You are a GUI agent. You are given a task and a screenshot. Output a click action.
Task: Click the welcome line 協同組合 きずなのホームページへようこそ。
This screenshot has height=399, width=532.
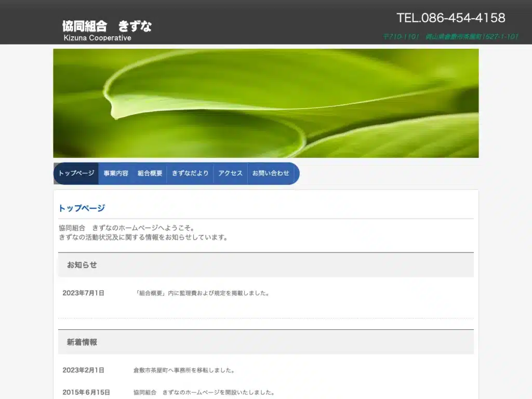pyautogui.click(x=127, y=228)
